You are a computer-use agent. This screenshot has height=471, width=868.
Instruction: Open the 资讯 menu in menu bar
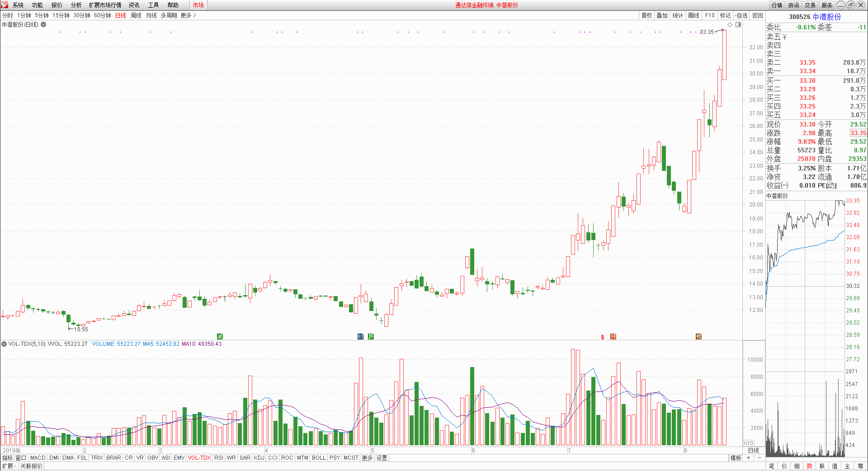[x=134, y=5]
